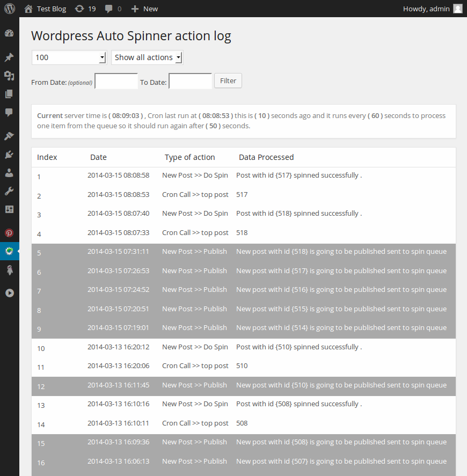Image resolution: width=467 pixels, height=476 pixels.
Task: Open the Pinterest sidebar icon
Action: tap(9, 233)
